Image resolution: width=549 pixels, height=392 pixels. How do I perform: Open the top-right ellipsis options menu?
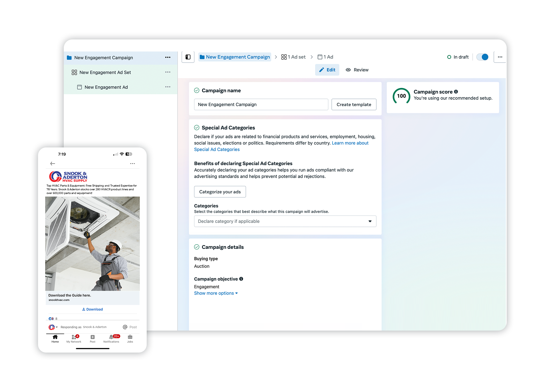click(x=500, y=57)
